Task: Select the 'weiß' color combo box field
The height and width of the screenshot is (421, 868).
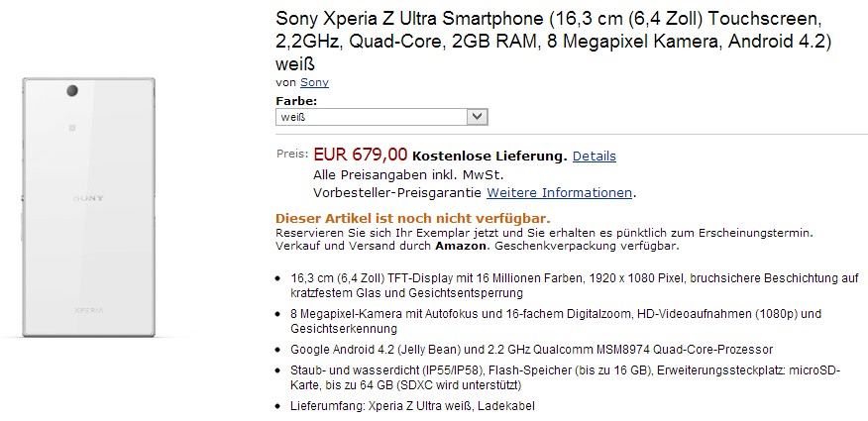Action: (372, 117)
